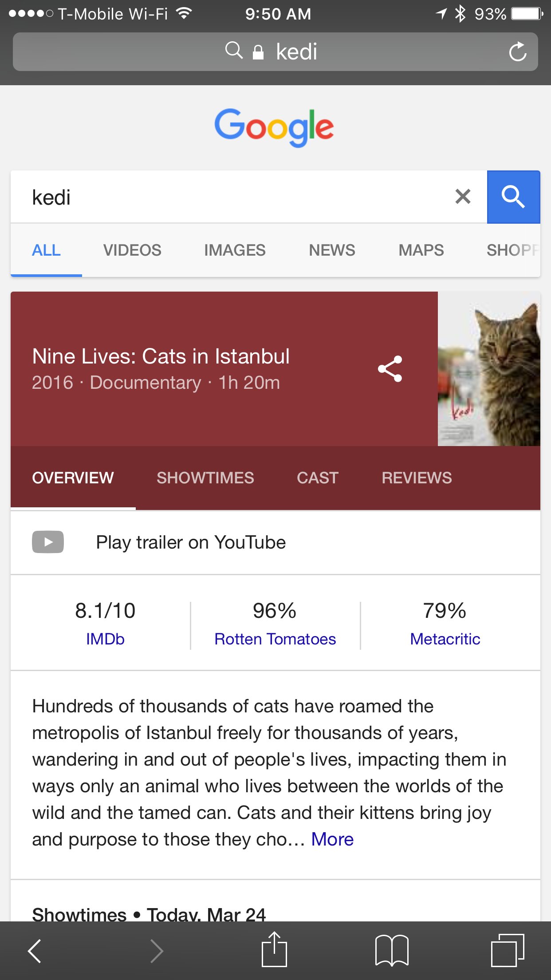The height and width of the screenshot is (980, 551).
Task: Switch to IMAGES search tab
Action: [235, 250]
